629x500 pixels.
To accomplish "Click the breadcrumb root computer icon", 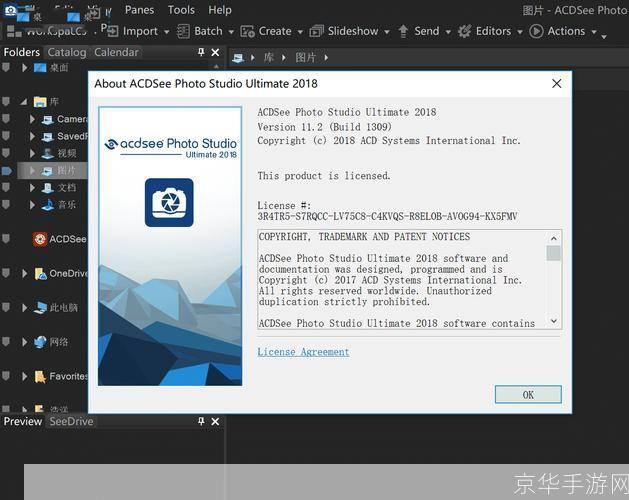I will pos(238,58).
